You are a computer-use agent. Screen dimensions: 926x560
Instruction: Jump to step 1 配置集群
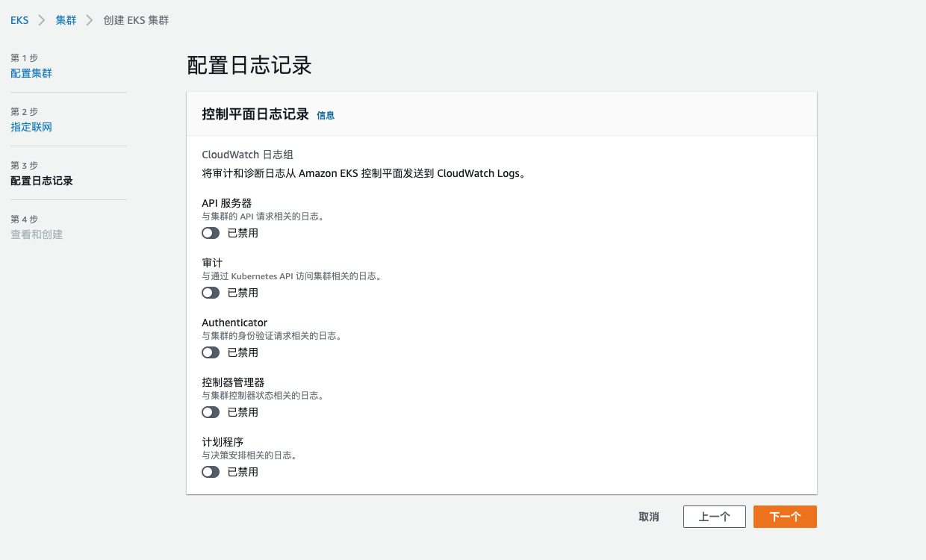(31, 73)
